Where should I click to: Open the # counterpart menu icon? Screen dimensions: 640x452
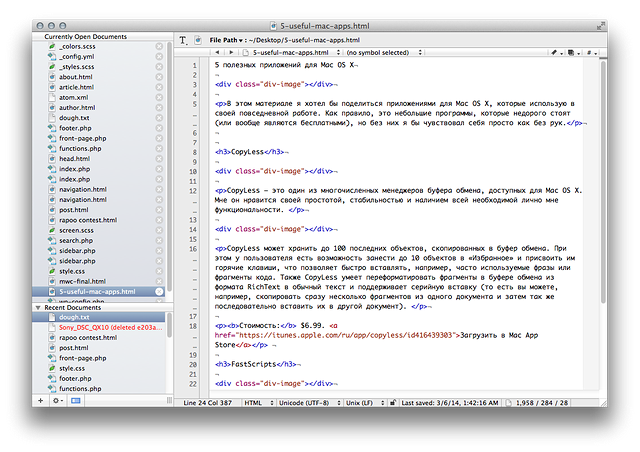coord(591,52)
